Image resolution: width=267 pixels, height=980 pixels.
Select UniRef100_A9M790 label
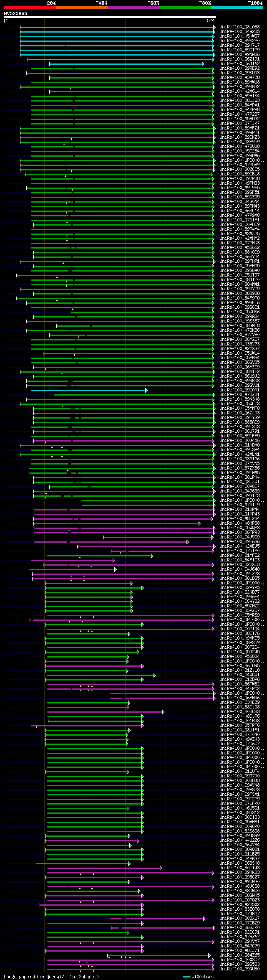(239, 776)
